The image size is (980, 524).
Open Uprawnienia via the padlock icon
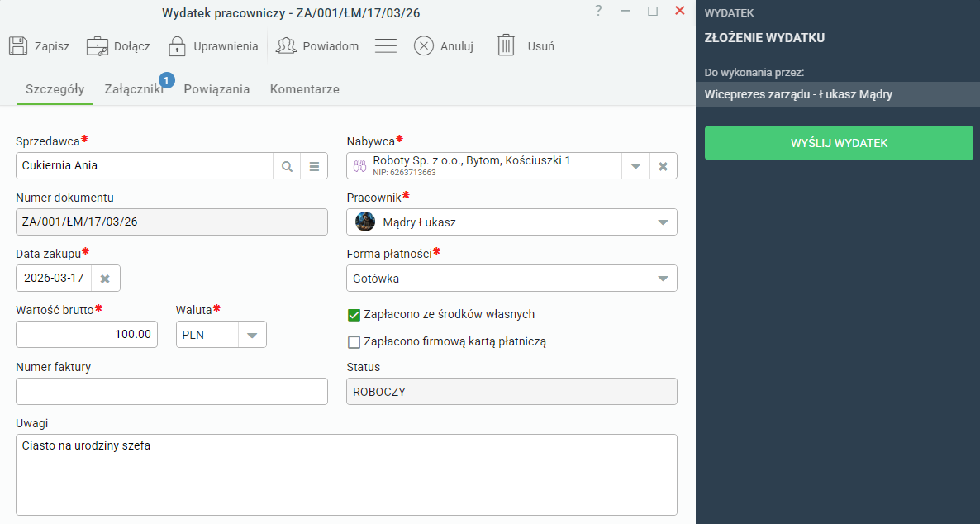[177, 45]
